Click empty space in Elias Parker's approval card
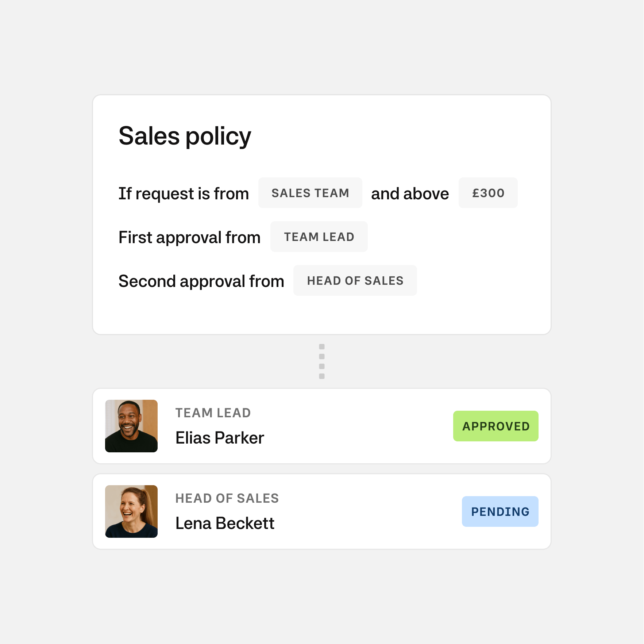644x644 pixels. [x=358, y=426]
